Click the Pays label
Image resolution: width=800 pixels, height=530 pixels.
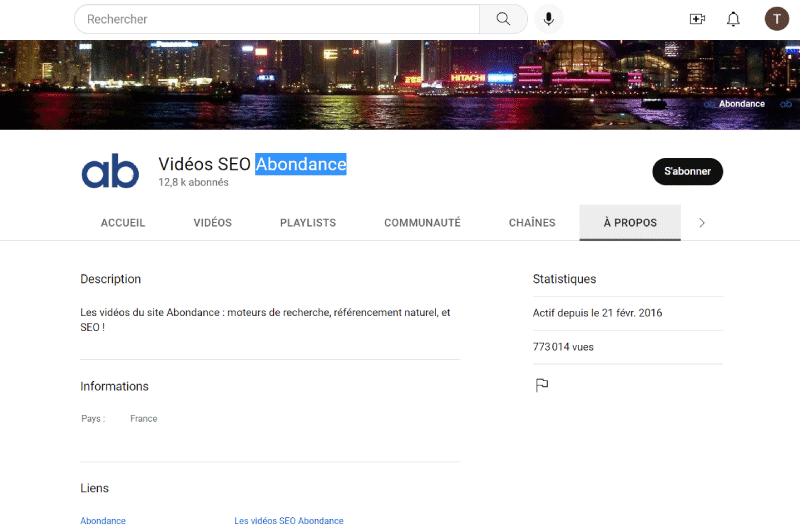pyautogui.click(x=93, y=419)
